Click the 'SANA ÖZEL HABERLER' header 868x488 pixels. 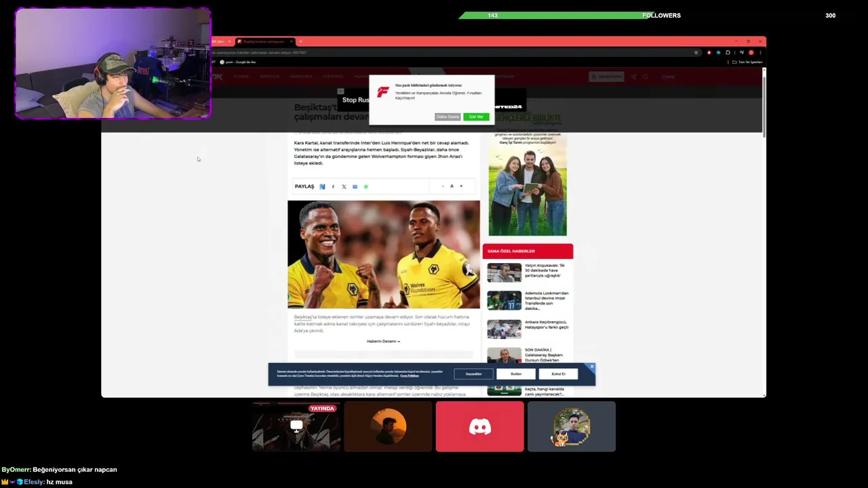click(528, 251)
